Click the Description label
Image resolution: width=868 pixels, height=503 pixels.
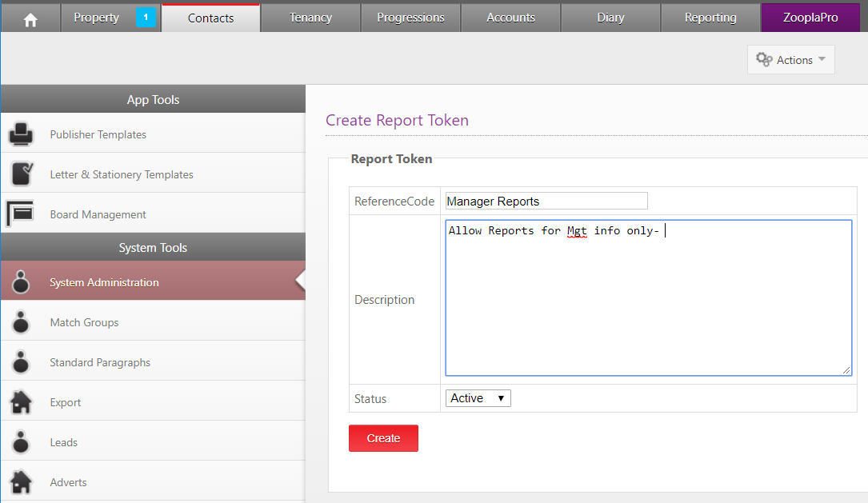point(384,299)
